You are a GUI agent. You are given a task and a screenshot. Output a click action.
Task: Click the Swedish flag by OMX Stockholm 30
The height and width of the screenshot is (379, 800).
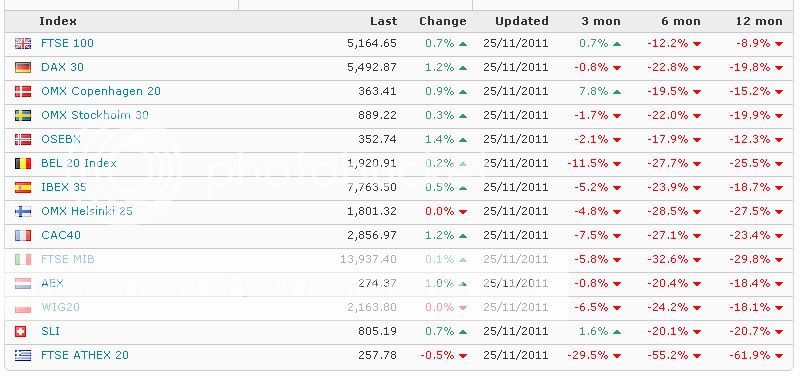pos(23,115)
